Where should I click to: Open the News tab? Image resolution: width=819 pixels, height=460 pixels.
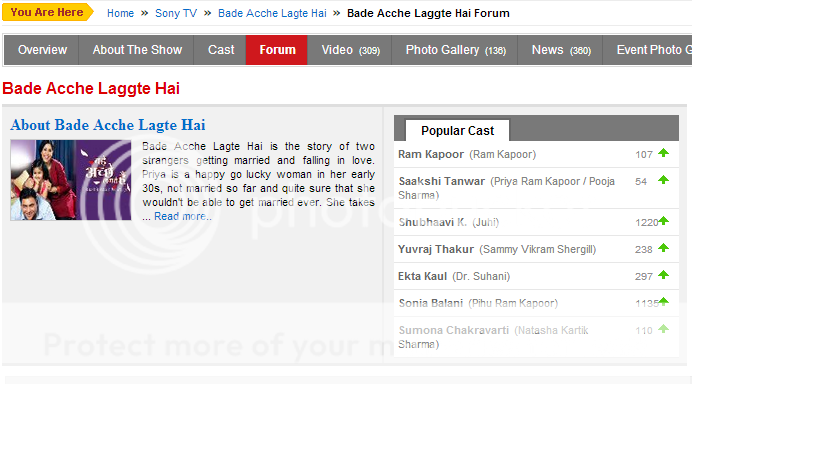[560, 50]
